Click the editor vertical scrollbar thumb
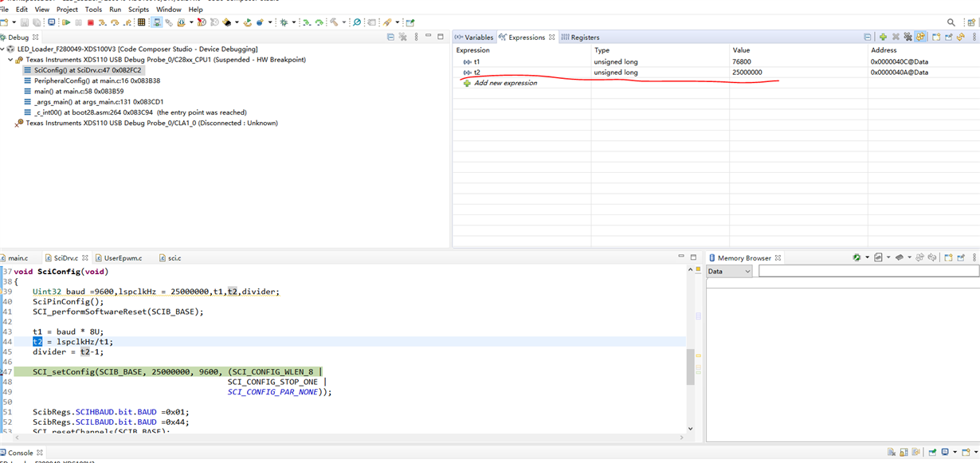 690,366
